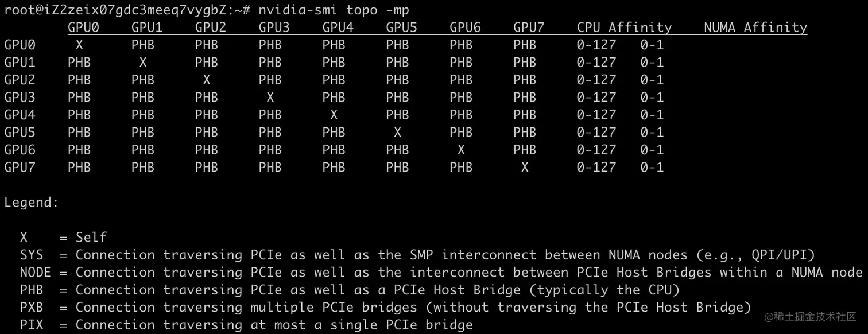868x334 pixels.
Task: Click the PXB legend abbreviation
Action: click(x=32, y=308)
